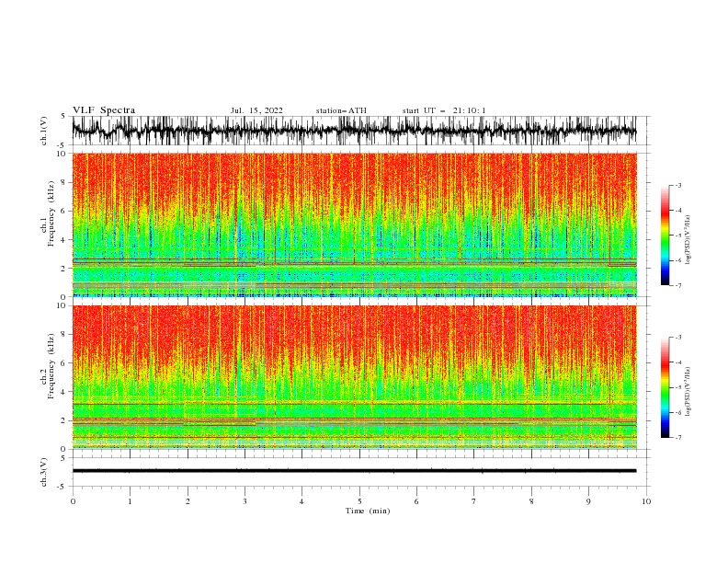
Task: Click the 'Time (min)' axis label
Action: pyautogui.click(x=368, y=511)
